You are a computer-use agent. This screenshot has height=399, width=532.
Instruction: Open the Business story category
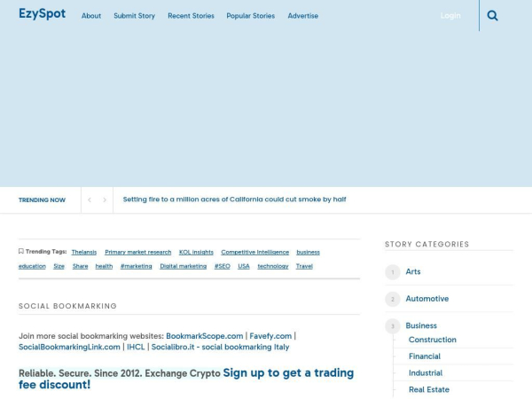point(421,325)
